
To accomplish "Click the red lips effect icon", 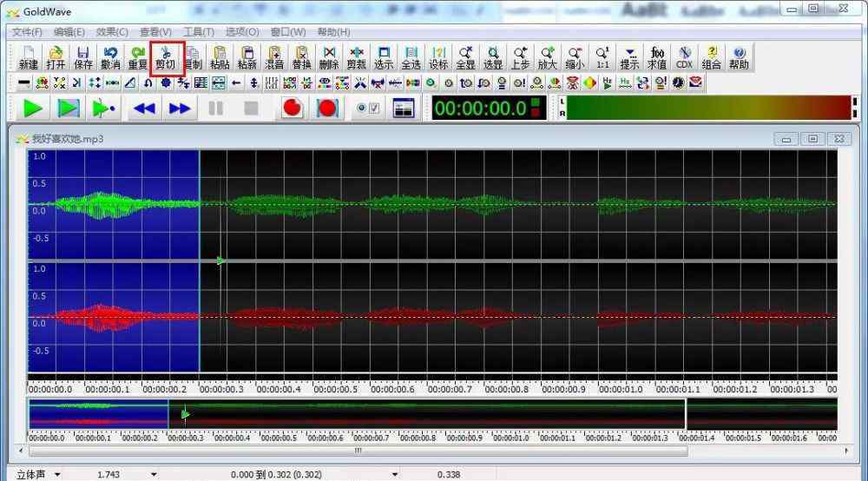I will [696, 83].
